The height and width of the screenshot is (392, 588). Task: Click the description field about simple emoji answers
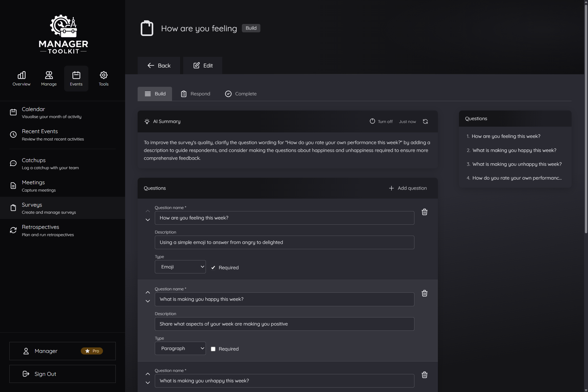click(284, 242)
